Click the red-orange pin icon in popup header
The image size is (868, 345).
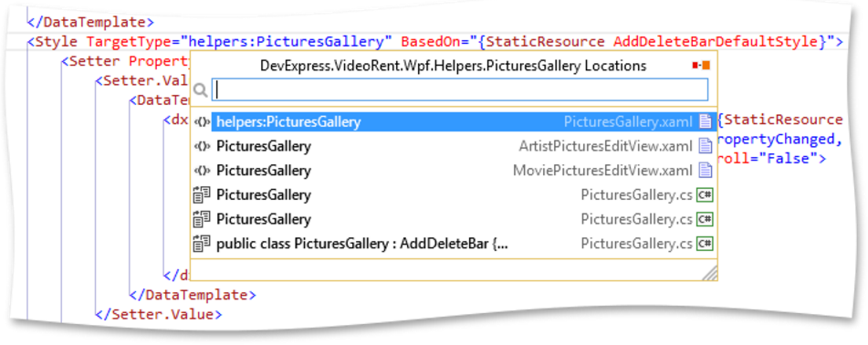[701, 66]
